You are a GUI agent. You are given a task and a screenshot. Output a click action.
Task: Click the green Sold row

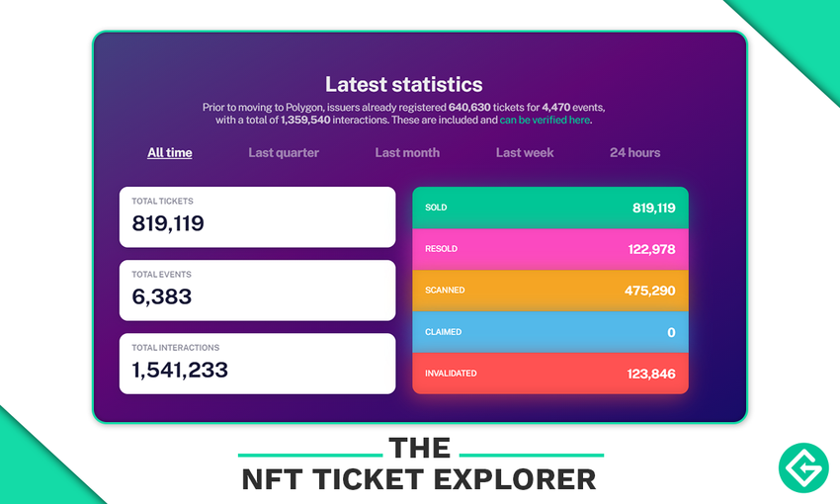(x=549, y=208)
